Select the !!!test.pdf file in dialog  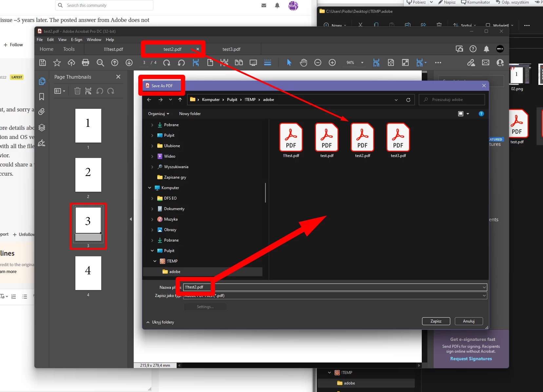[x=291, y=140]
